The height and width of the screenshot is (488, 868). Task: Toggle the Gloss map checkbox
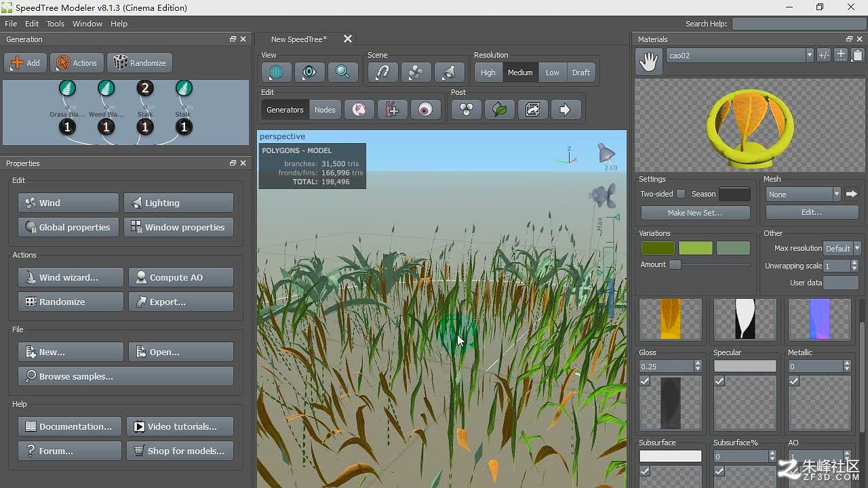[x=645, y=381]
